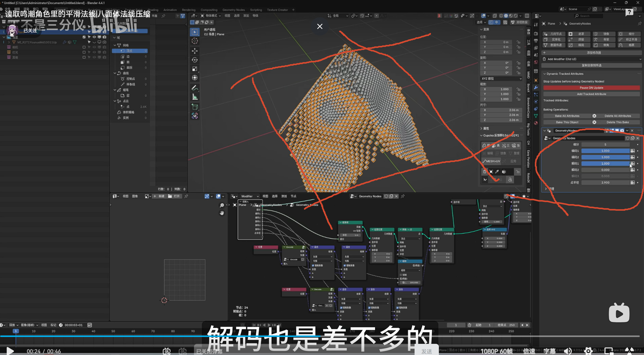
Task: Activate the 3D Cursor tool
Action: 194,41
